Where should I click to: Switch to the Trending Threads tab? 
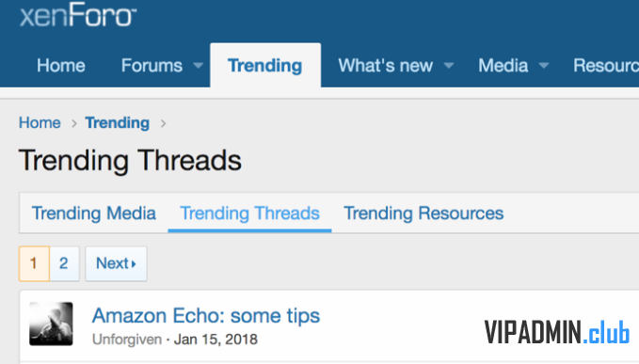(249, 214)
